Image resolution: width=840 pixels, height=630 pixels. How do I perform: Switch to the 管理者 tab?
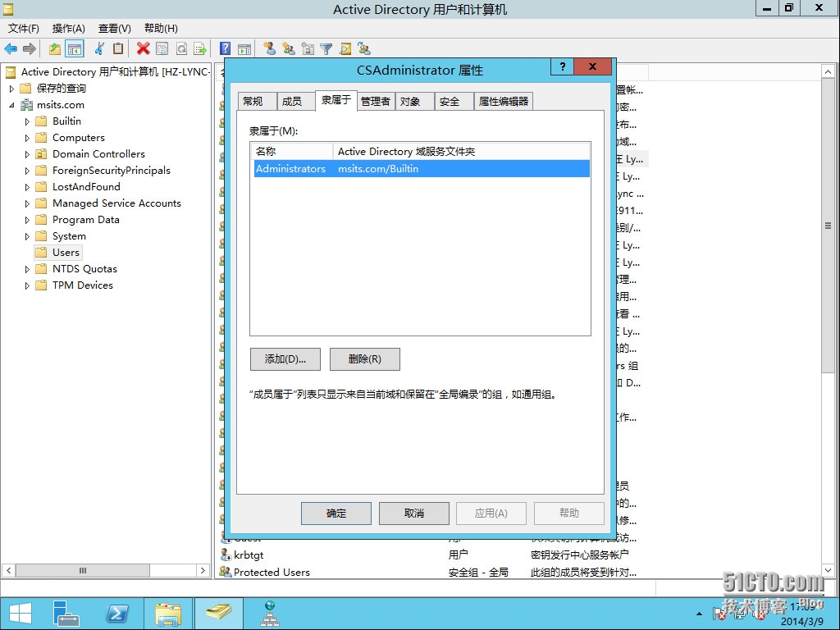coord(375,101)
